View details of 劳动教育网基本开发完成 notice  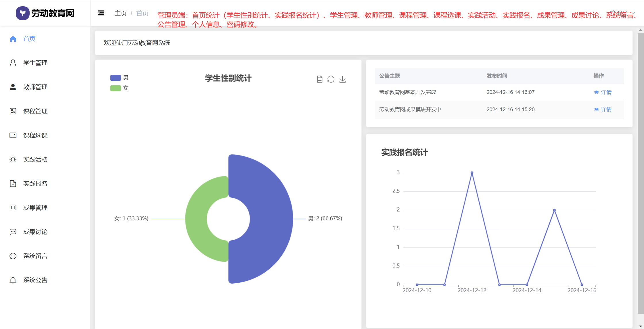[603, 92]
